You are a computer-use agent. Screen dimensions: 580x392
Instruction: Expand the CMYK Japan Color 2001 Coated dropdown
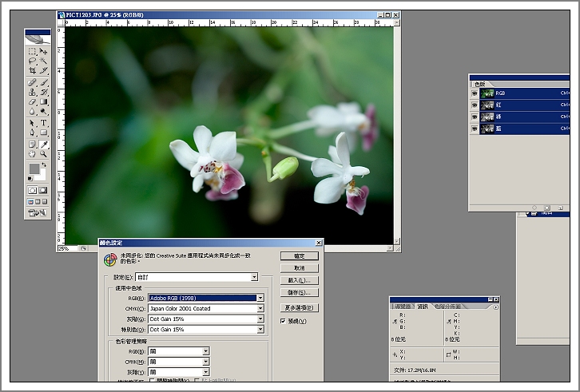click(260, 308)
